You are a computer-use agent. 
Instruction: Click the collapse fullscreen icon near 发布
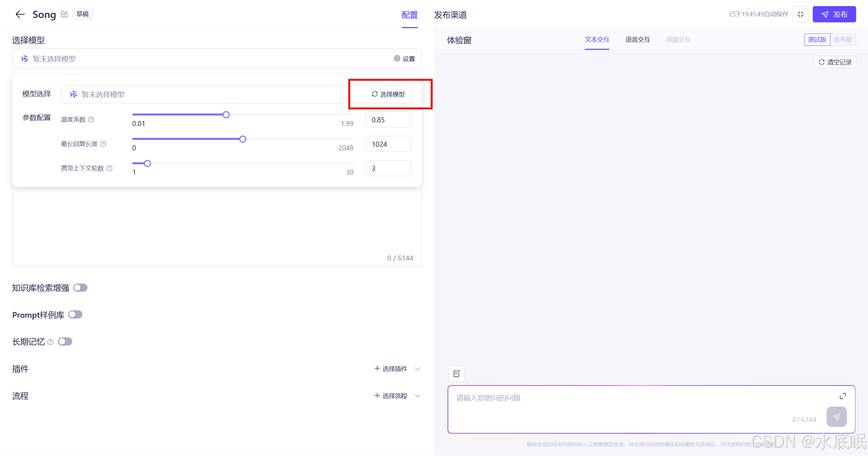click(x=800, y=14)
